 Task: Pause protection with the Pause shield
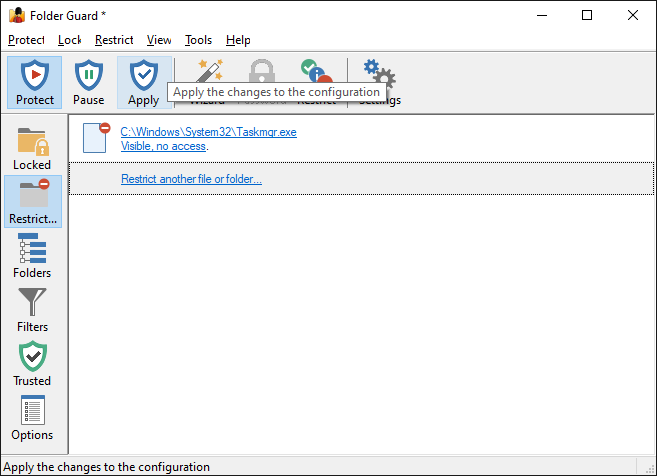(x=88, y=83)
